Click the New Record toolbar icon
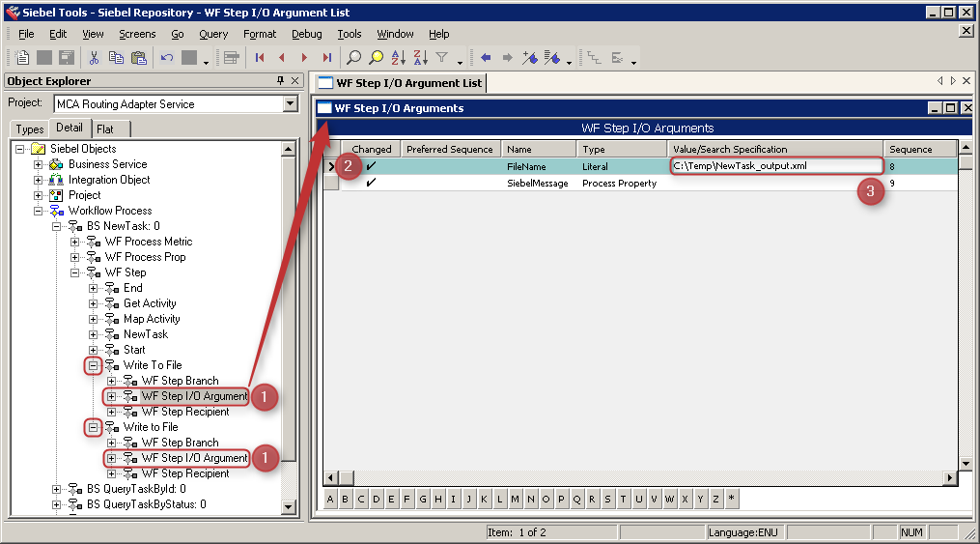 click(22, 58)
